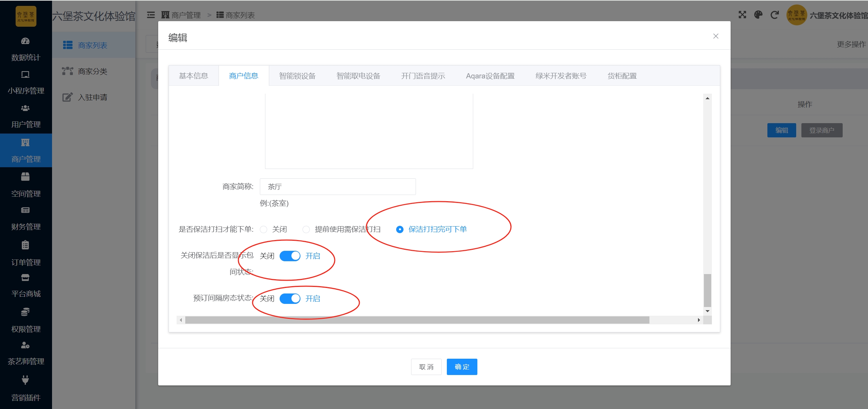Toggle 预订间隔房态状态 switch

click(290, 299)
